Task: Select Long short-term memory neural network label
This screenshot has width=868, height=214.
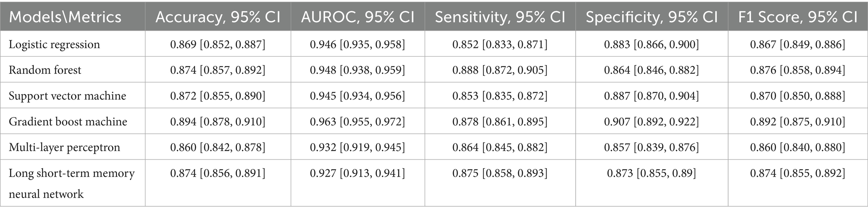Action: point(71,183)
